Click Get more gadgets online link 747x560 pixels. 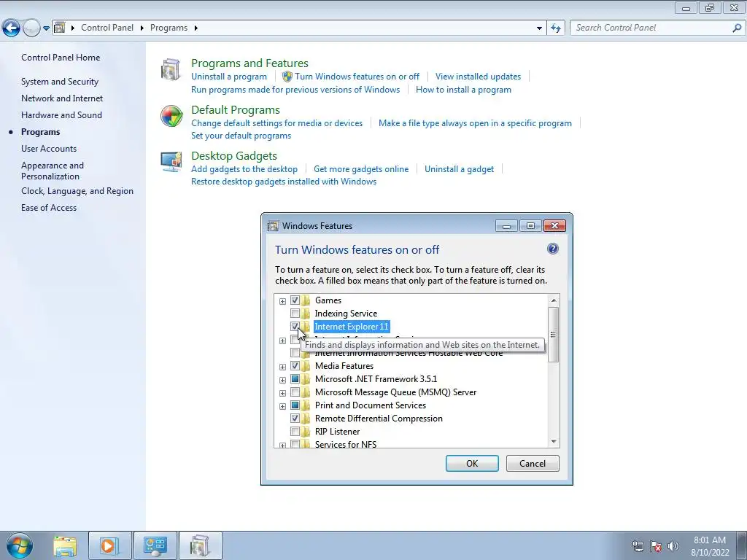point(361,169)
